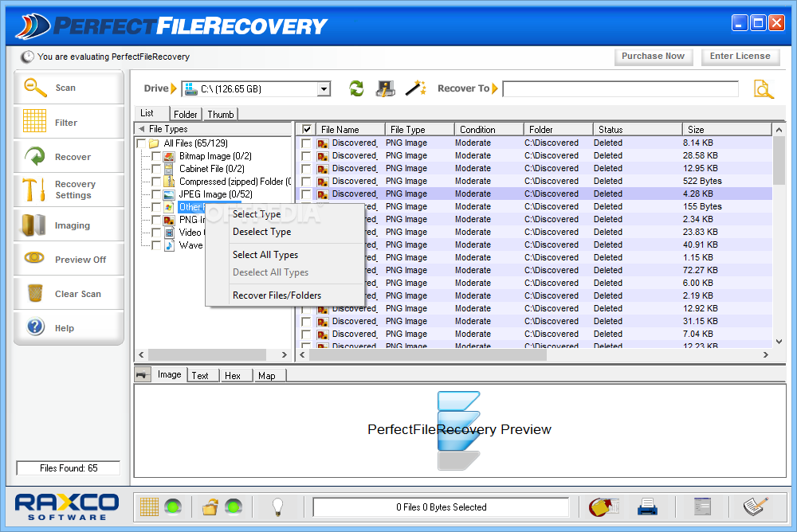Sort by Status column header
The width and height of the screenshot is (797, 532).
(x=638, y=130)
